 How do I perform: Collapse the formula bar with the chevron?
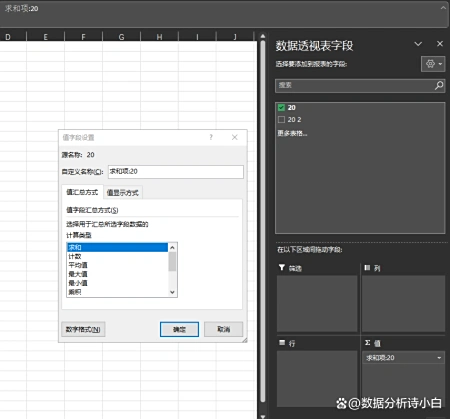click(x=443, y=8)
